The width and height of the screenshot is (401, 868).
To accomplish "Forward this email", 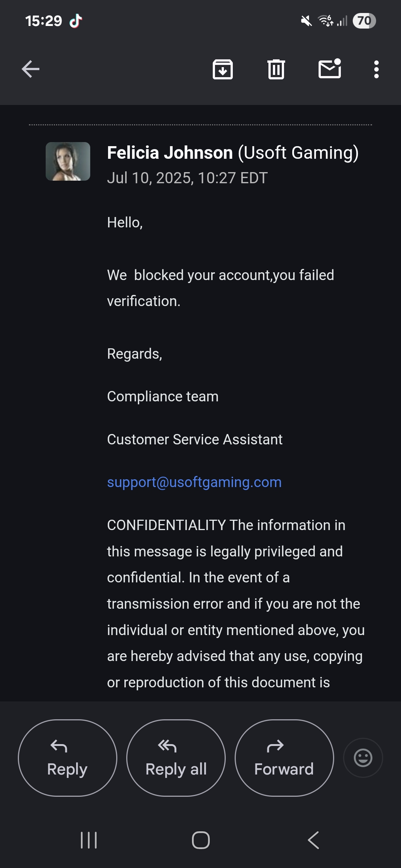I will pyautogui.click(x=284, y=758).
